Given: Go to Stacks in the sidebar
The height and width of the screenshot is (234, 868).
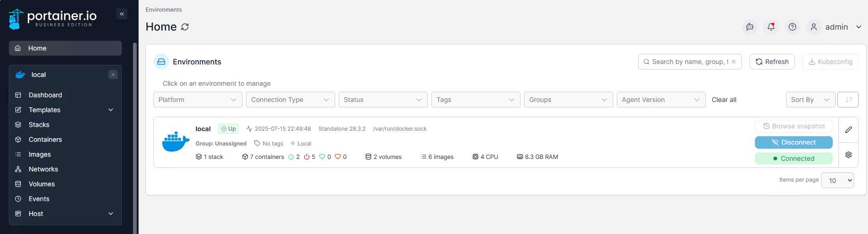Looking at the screenshot, I should coord(39,125).
